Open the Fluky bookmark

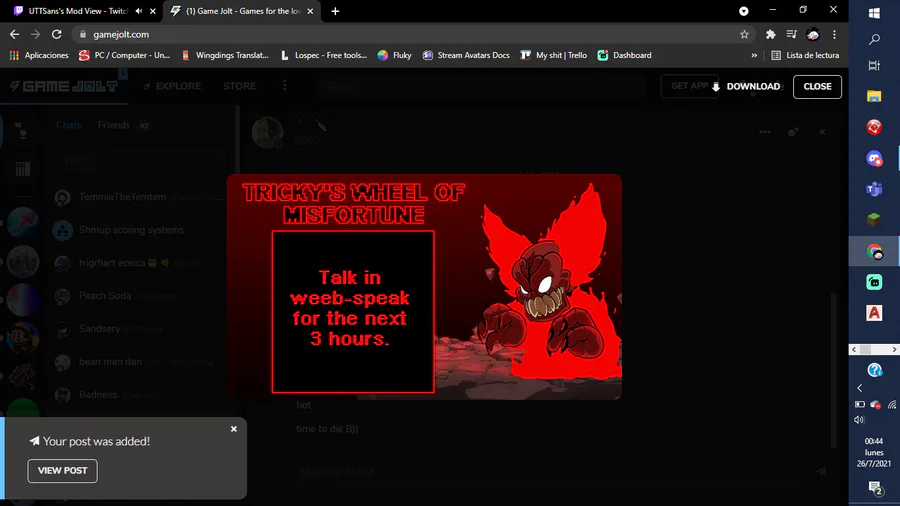[x=395, y=55]
